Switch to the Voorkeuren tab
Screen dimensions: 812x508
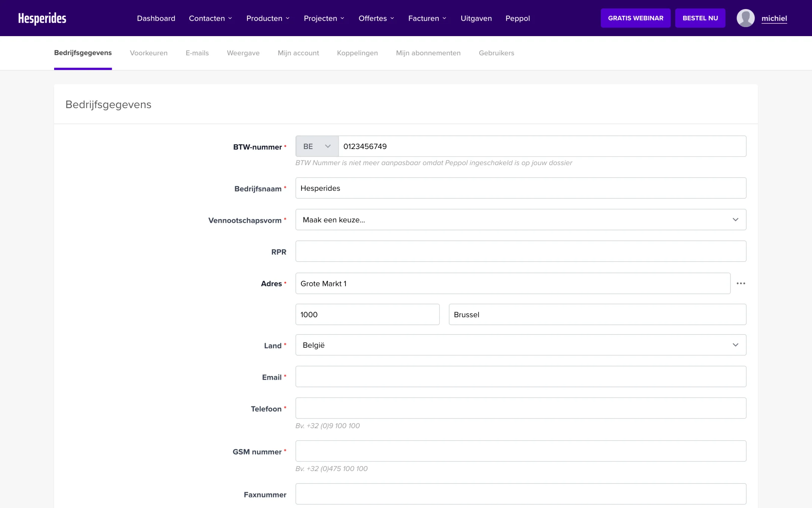[149, 53]
